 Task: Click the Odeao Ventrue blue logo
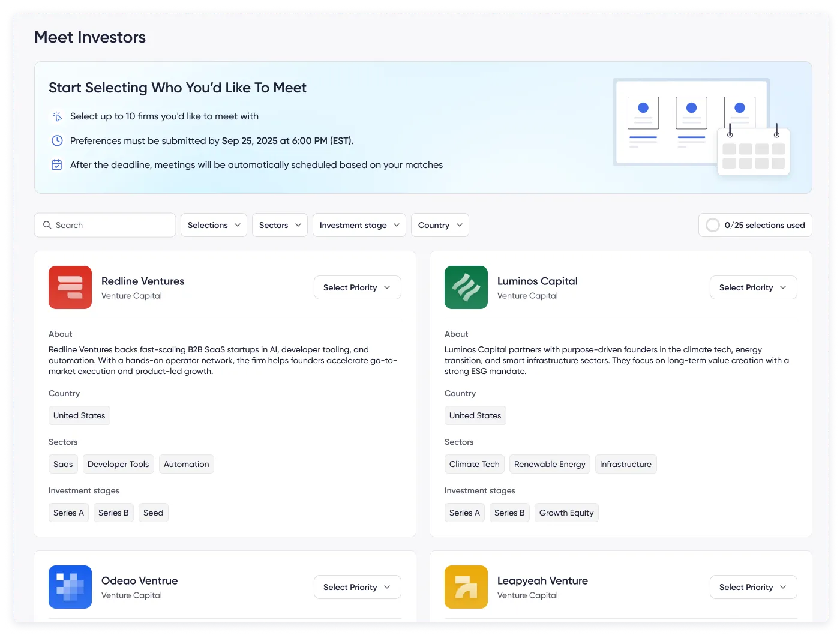[x=70, y=587]
